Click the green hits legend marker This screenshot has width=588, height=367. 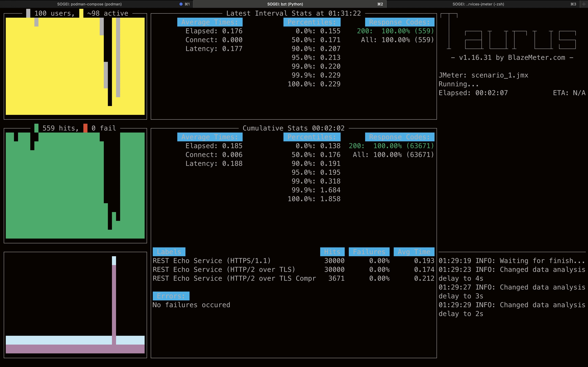[x=36, y=128]
